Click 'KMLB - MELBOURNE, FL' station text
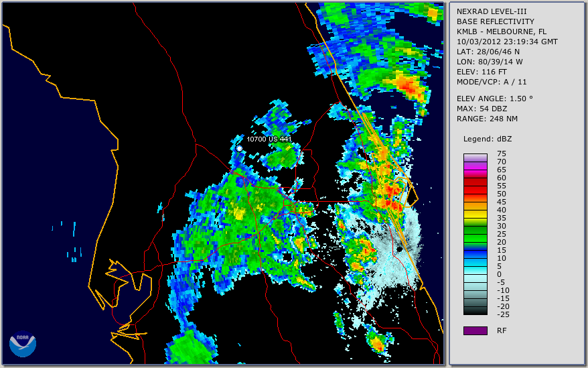This screenshot has width=588, height=368. [x=502, y=32]
